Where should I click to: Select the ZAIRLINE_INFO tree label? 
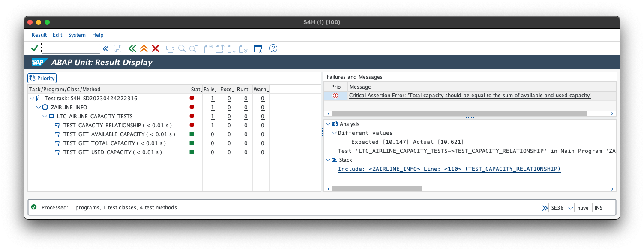[x=69, y=107]
